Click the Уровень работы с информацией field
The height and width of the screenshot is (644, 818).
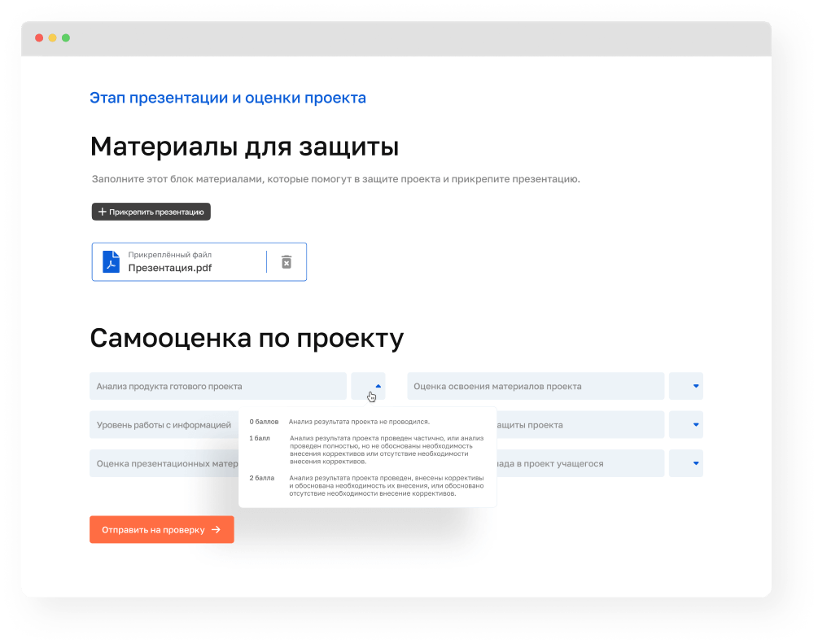coord(164,424)
